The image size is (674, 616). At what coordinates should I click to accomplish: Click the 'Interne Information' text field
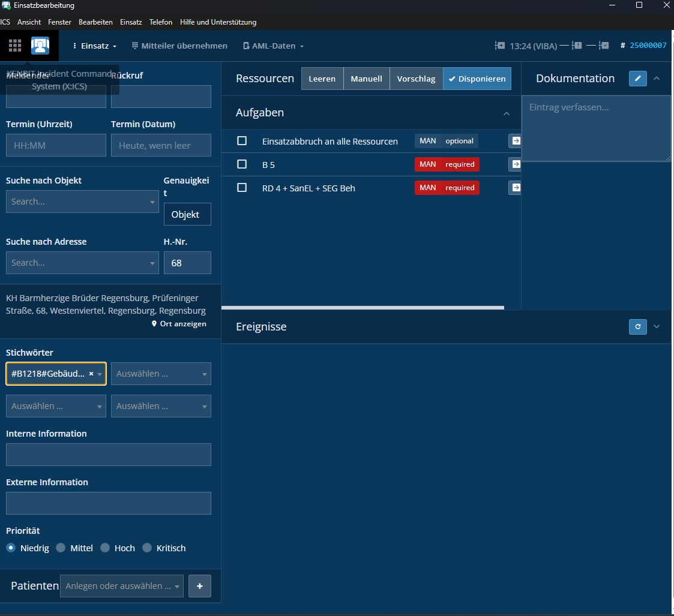coord(109,455)
